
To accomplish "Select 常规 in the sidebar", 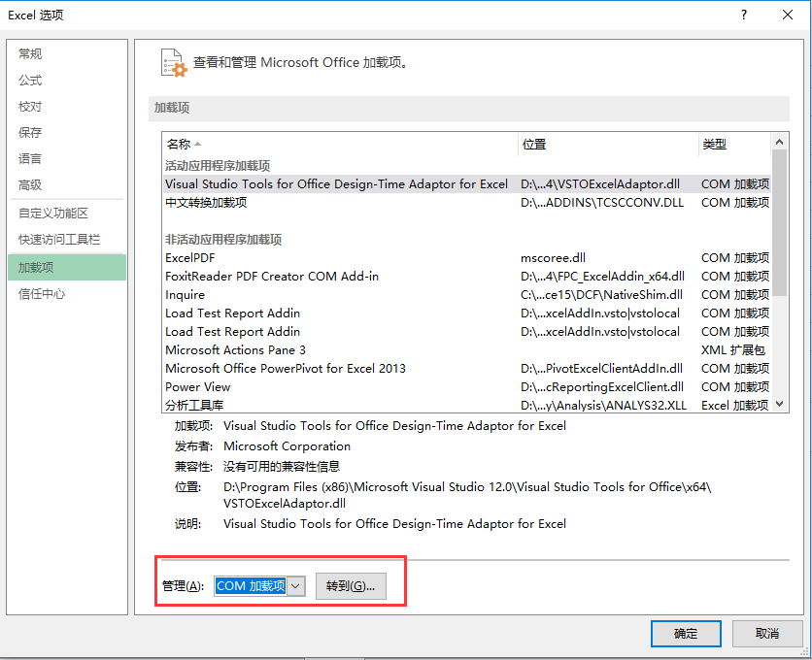I will coord(29,53).
